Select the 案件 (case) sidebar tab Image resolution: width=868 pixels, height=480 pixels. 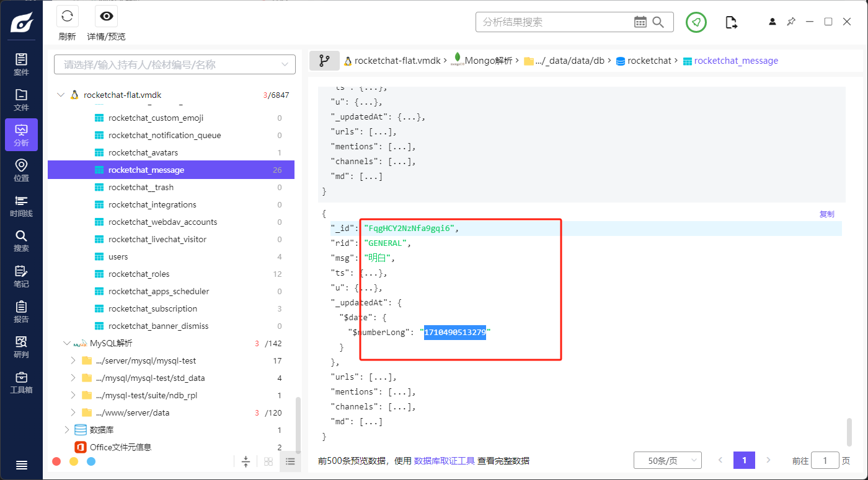coord(21,64)
